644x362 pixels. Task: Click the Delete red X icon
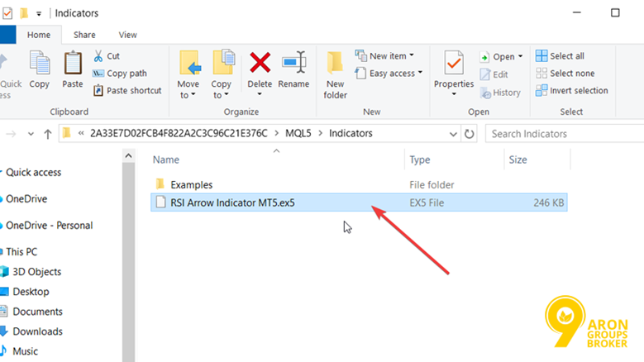click(x=260, y=64)
